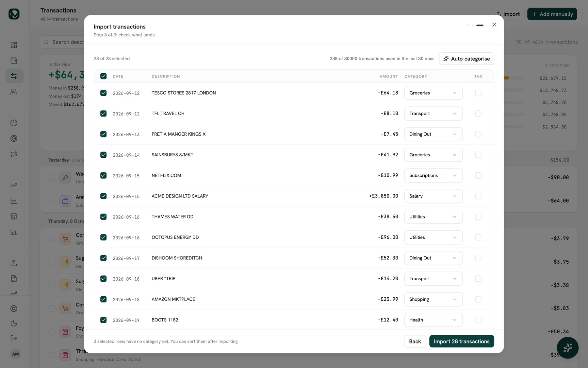
Task: Open the lifebuoy help icon in sidebar
Action: point(14,308)
